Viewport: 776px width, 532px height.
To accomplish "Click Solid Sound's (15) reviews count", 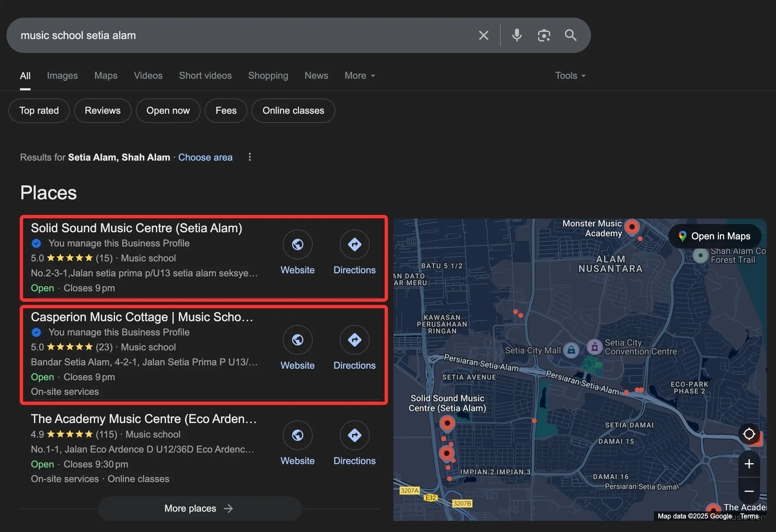I will coord(104,258).
